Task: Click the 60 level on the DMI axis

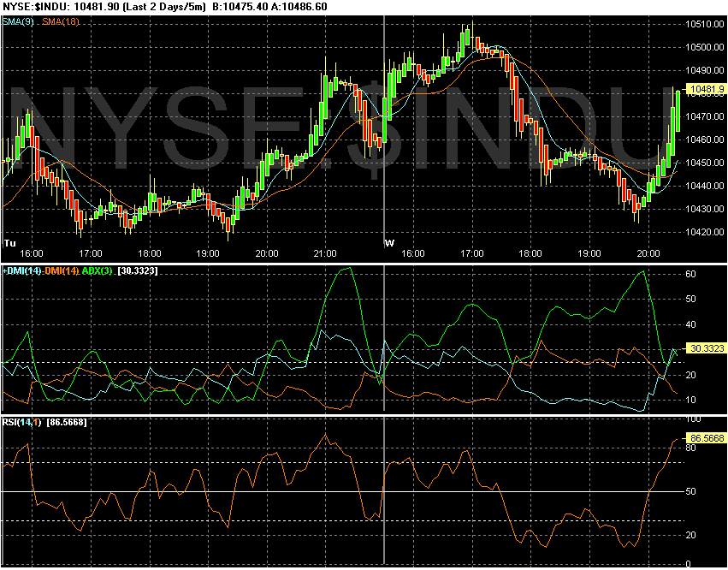Action: point(690,274)
